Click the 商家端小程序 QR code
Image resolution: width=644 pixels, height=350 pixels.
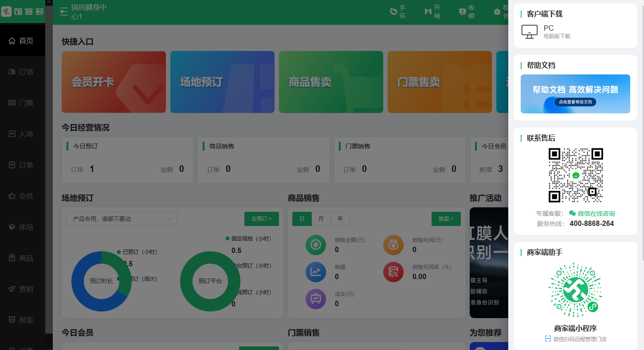[x=575, y=290]
